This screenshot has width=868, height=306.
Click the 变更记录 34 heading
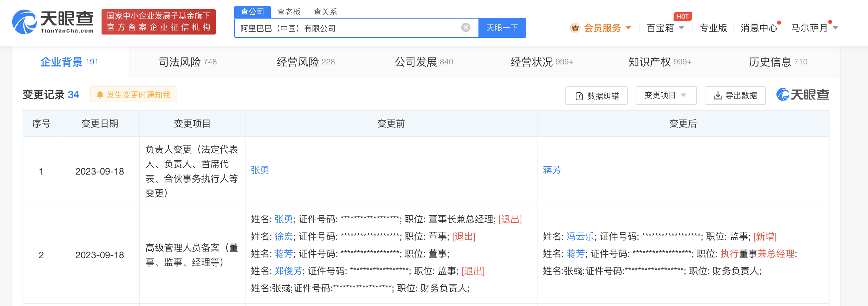(x=51, y=95)
